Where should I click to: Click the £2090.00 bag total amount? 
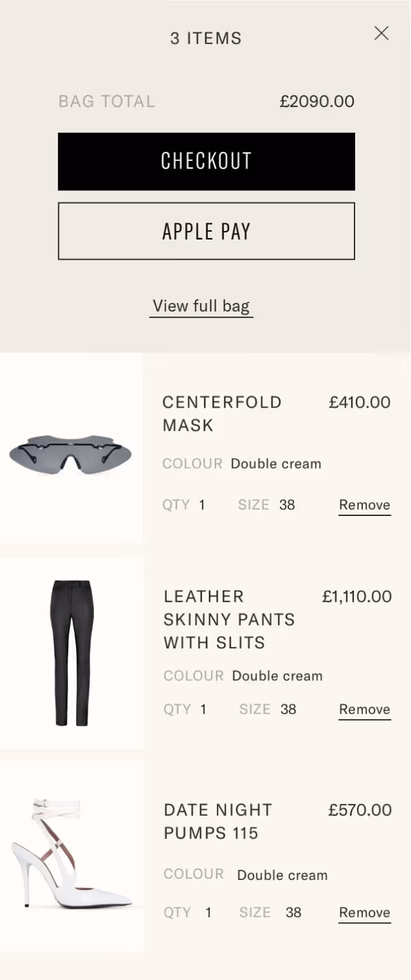(x=317, y=101)
